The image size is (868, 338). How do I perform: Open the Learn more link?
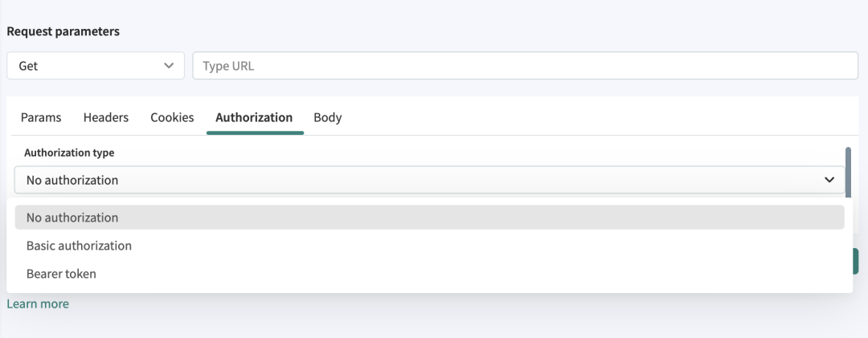tap(38, 304)
